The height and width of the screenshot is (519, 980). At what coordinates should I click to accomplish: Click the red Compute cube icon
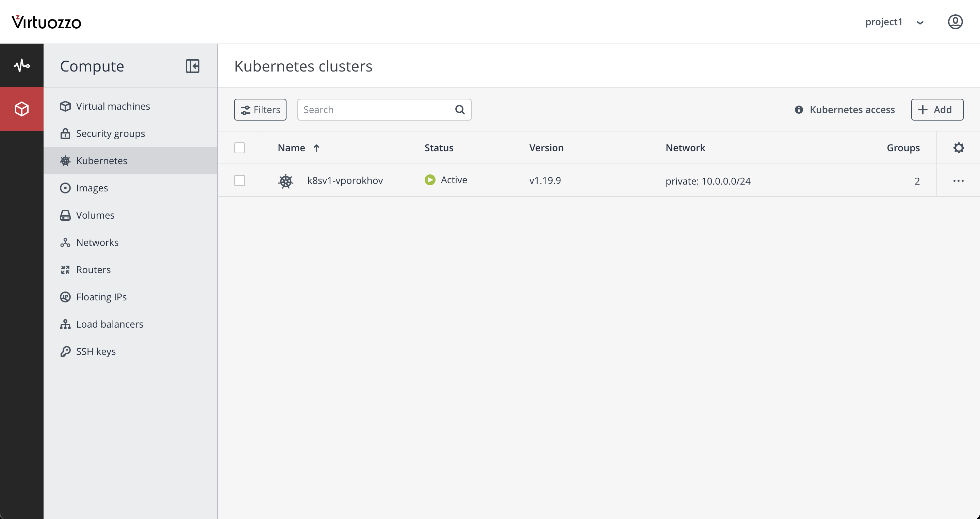click(22, 109)
